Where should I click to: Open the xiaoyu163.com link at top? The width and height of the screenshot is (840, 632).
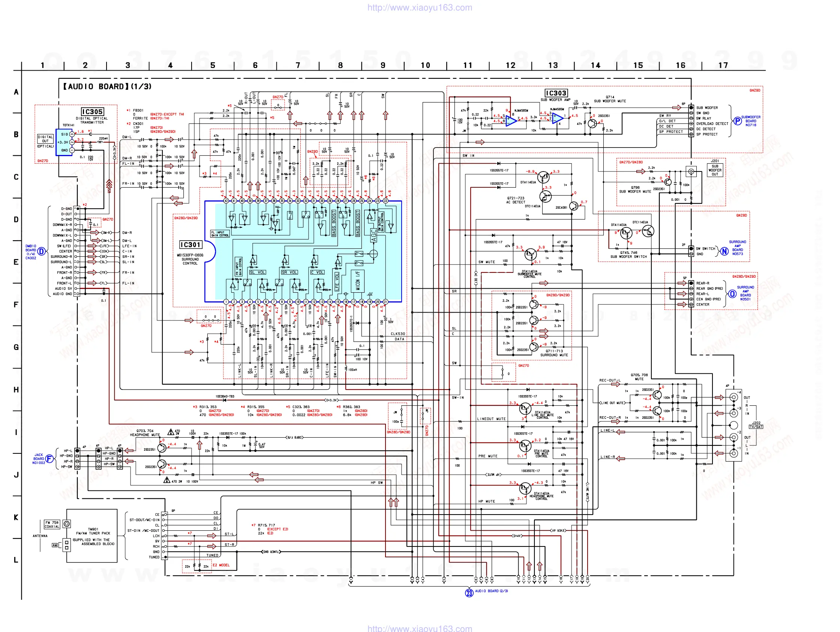(420, 8)
